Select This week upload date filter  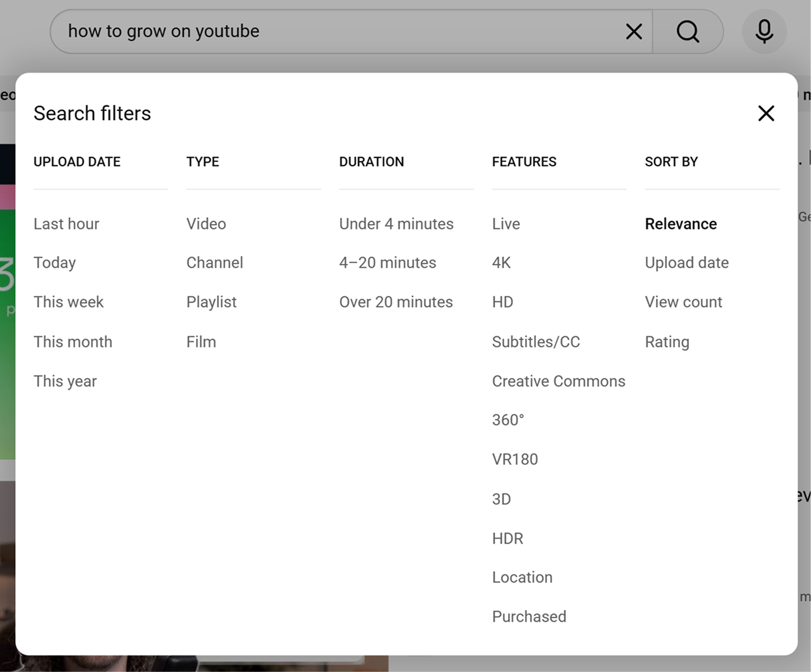[x=69, y=302]
